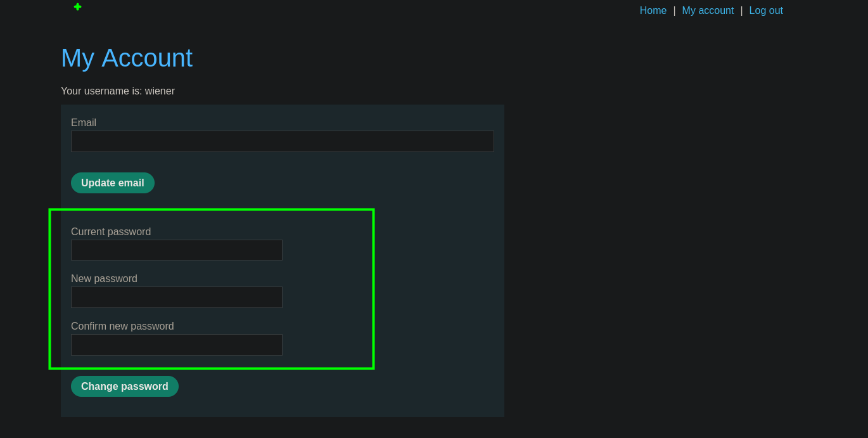
Task: Focus the Email input field
Action: click(x=282, y=141)
